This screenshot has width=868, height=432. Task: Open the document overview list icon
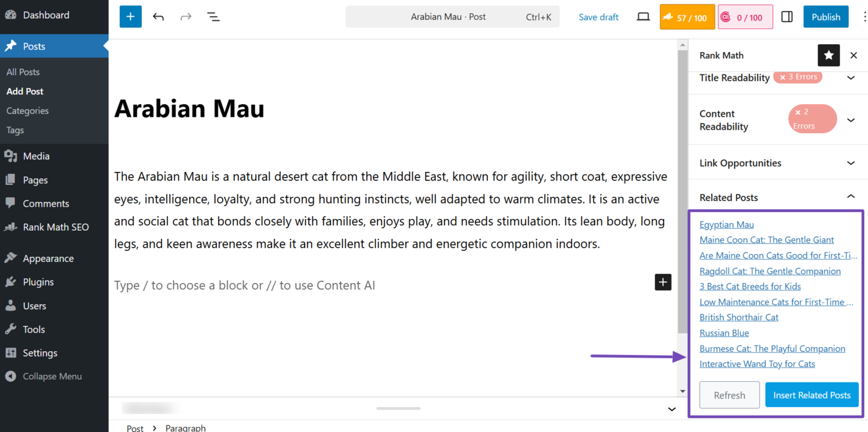pos(213,17)
